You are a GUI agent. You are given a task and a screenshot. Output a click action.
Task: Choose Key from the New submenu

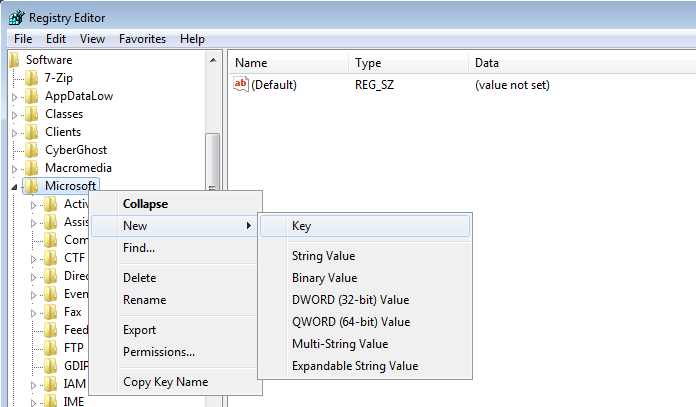[302, 226]
